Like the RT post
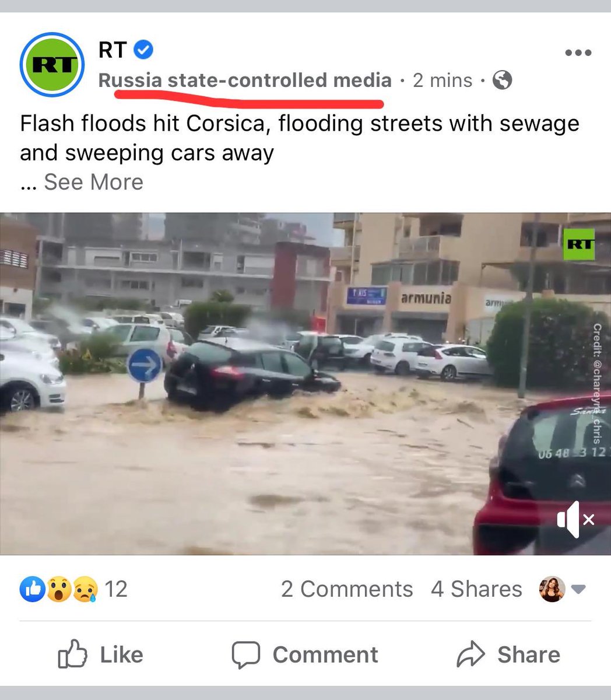This screenshot has height=700, width=611. point(100,654)
